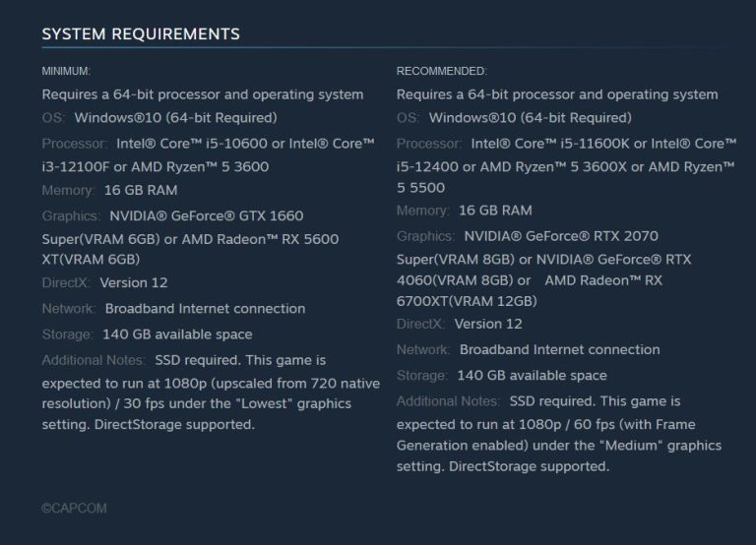Click the minimum DirectX label
This screenshot has height=545, width=756.
coord(66,283)
